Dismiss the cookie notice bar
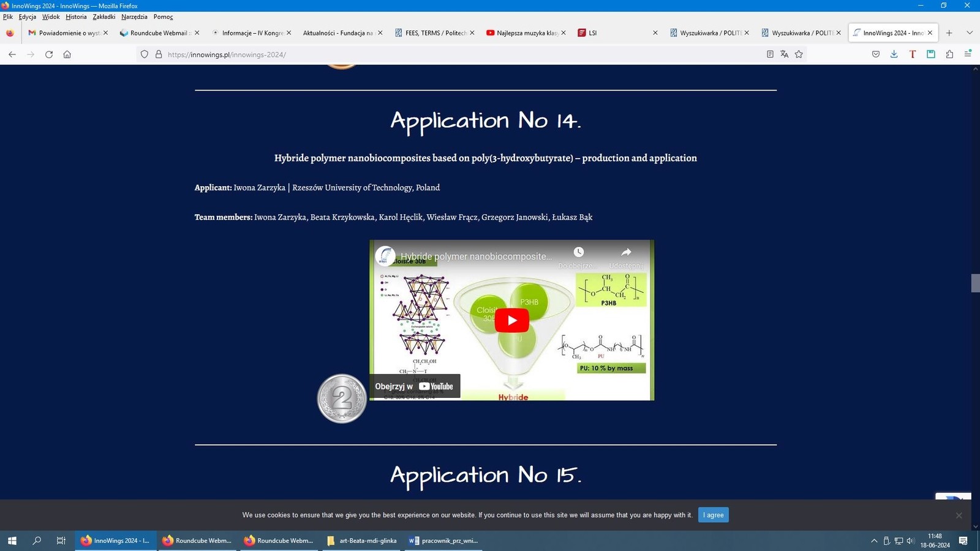 (959, 515)
